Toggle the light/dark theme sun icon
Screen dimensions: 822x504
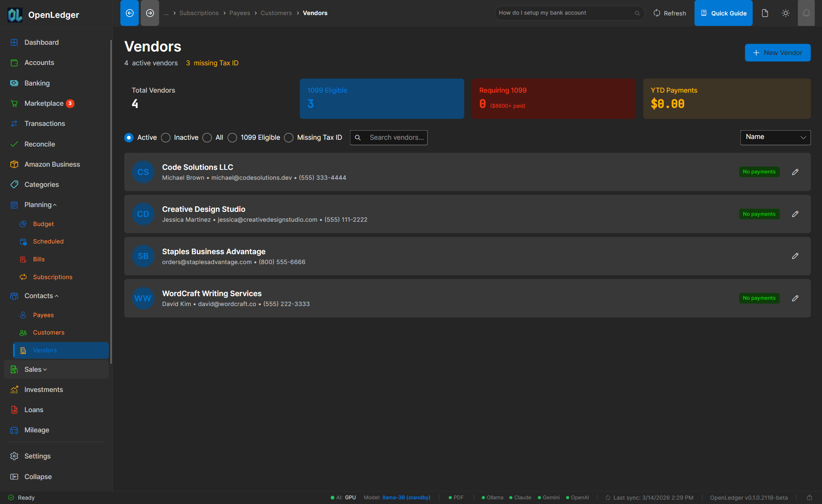(x=786, y=13)
